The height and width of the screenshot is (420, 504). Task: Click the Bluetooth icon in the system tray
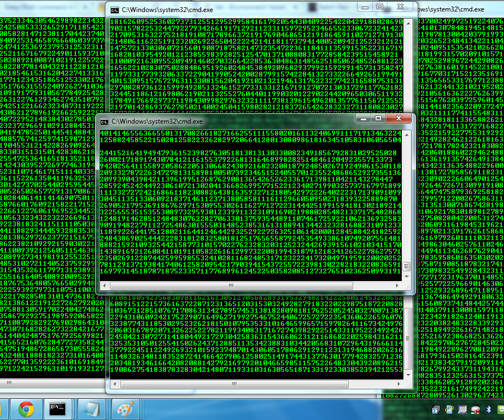click(489, 410)
